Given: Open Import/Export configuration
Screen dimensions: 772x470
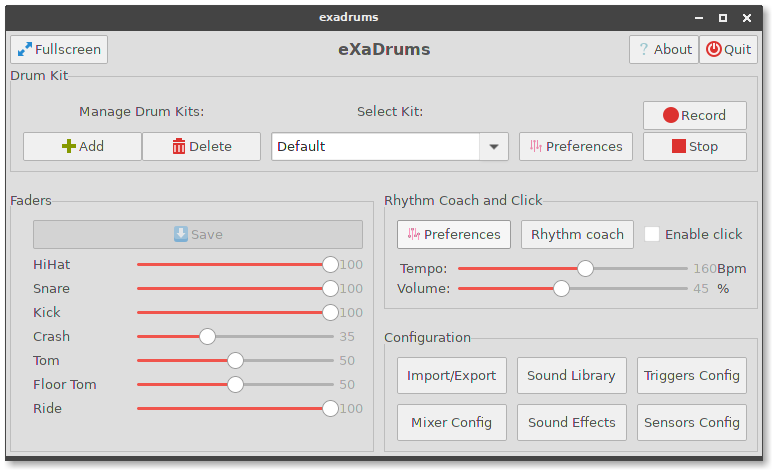Looking at the screenshot, I should pos(451,376).
